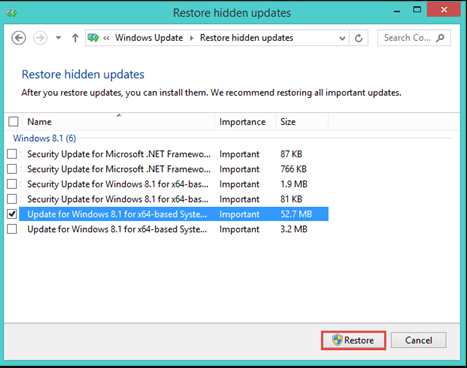Check the 3.2 MB Windows 8.1 update

[x=12, y=229]
